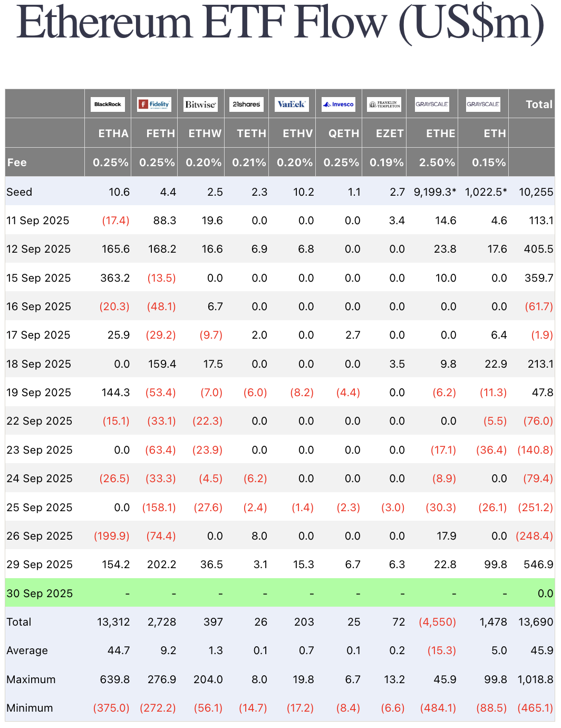This screenshot has height=728, width=561.
Task: Click the Total column header
Action: [x=539, y=104]
